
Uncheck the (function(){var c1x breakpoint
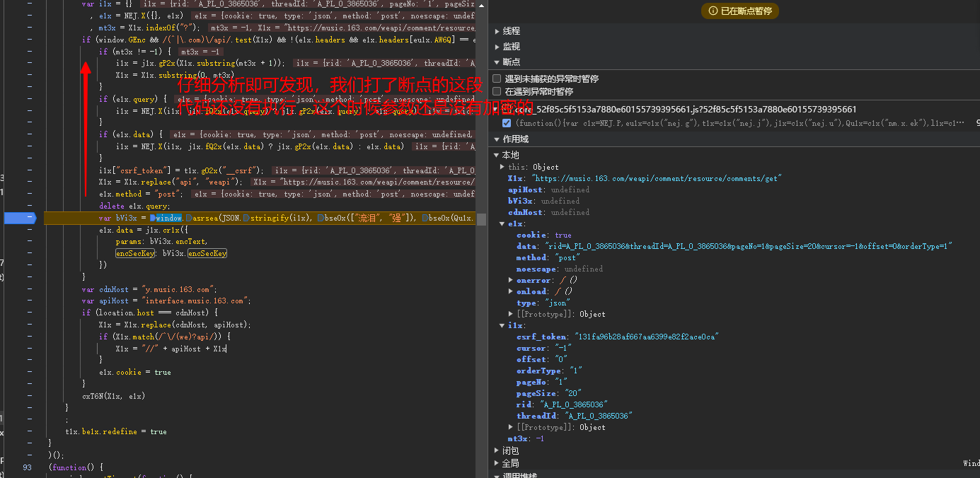(507, 123)
